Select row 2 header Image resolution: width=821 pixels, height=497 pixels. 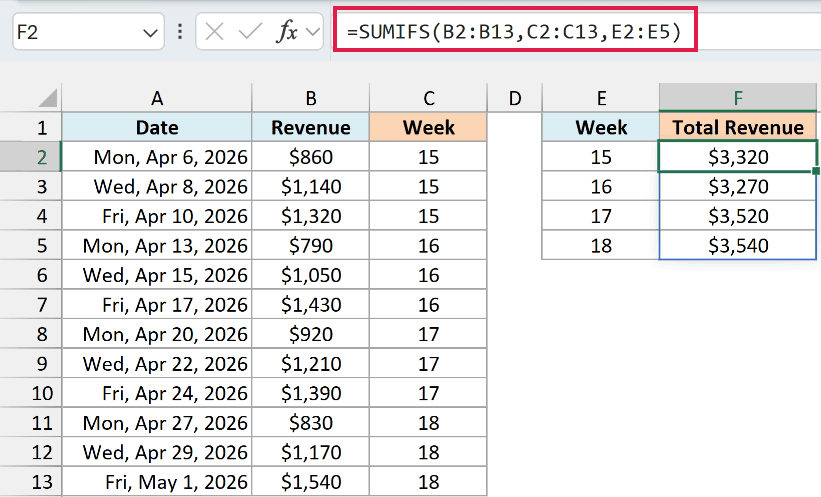pos(31,157)
